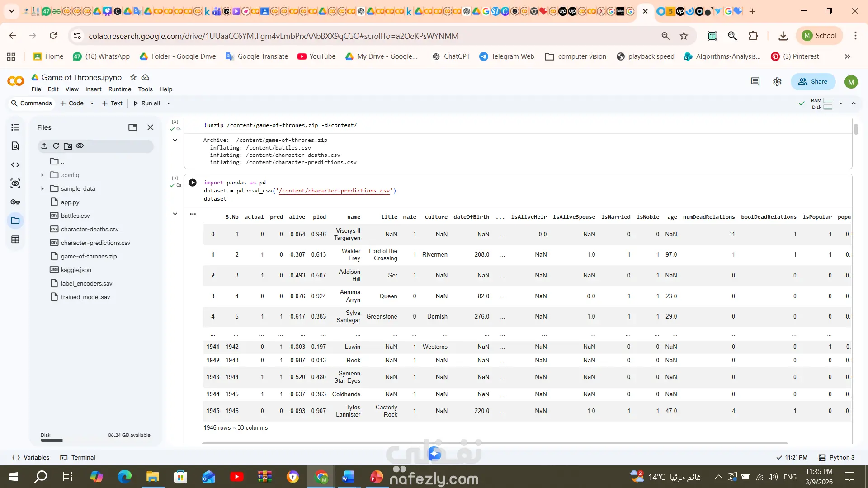Screen dimensions: 868x488
Task: Open the notebook settings gear icon
Action: click(777, 82)
